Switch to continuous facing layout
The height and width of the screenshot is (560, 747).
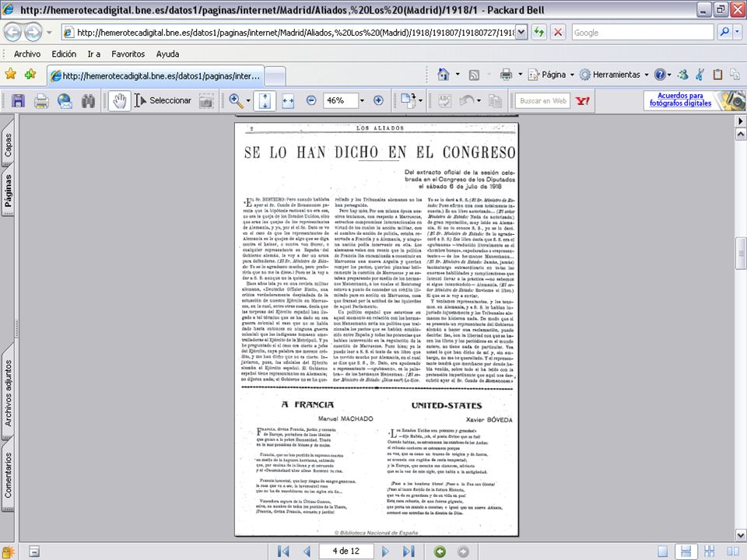click(710, 551)
